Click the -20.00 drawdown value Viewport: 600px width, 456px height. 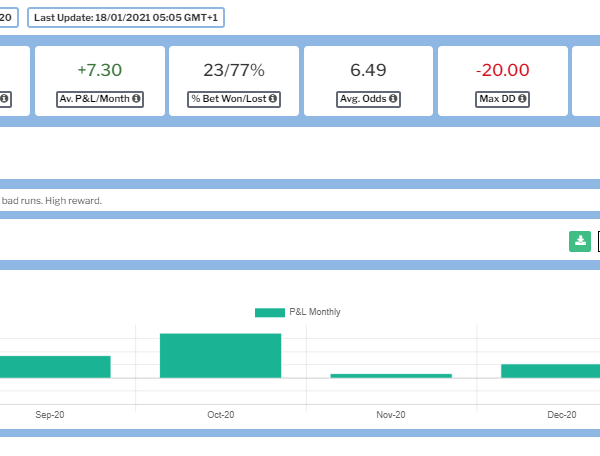tap(502, 70)
